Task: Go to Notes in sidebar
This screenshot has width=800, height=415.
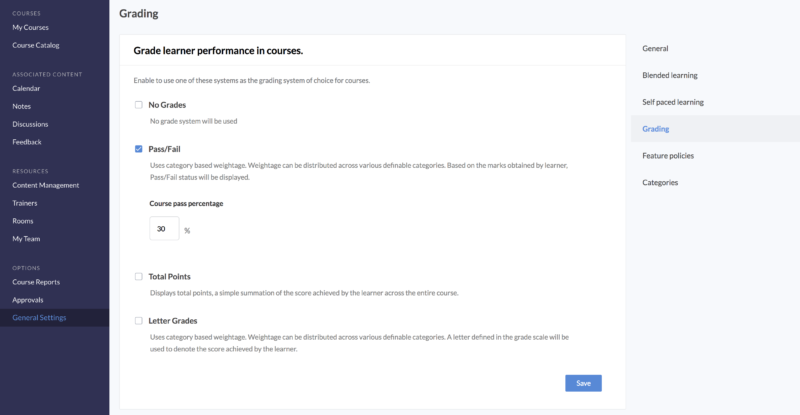Action: [22, 106]
